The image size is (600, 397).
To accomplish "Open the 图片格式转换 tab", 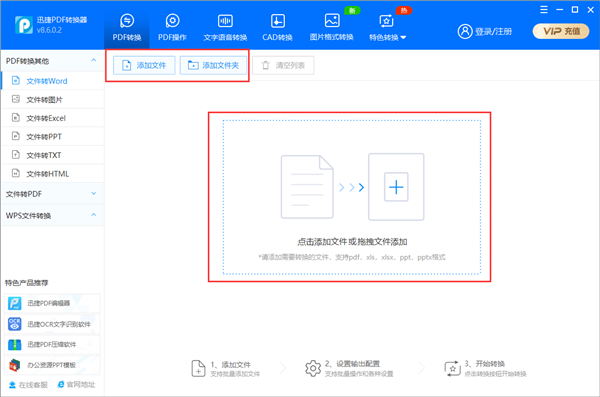I will pyautogui.click(x=331, y=27).
